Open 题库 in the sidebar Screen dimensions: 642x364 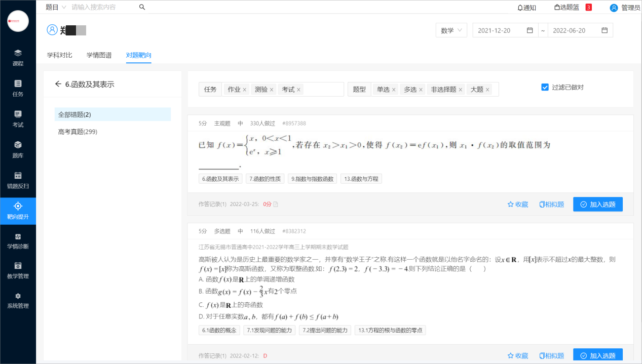pos(18,150)
